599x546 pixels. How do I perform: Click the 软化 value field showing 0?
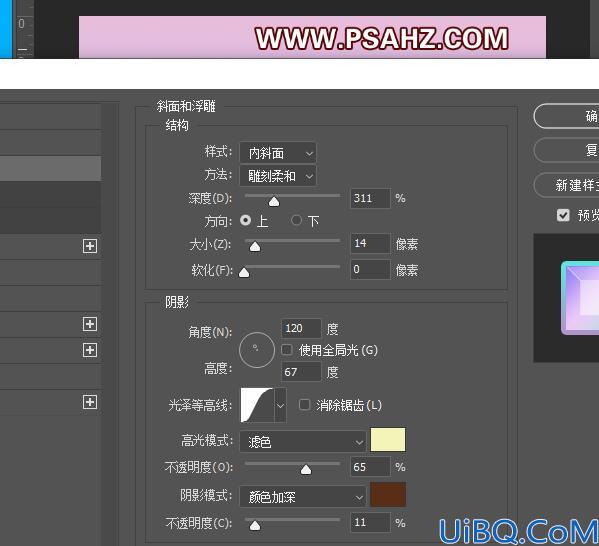370,269
